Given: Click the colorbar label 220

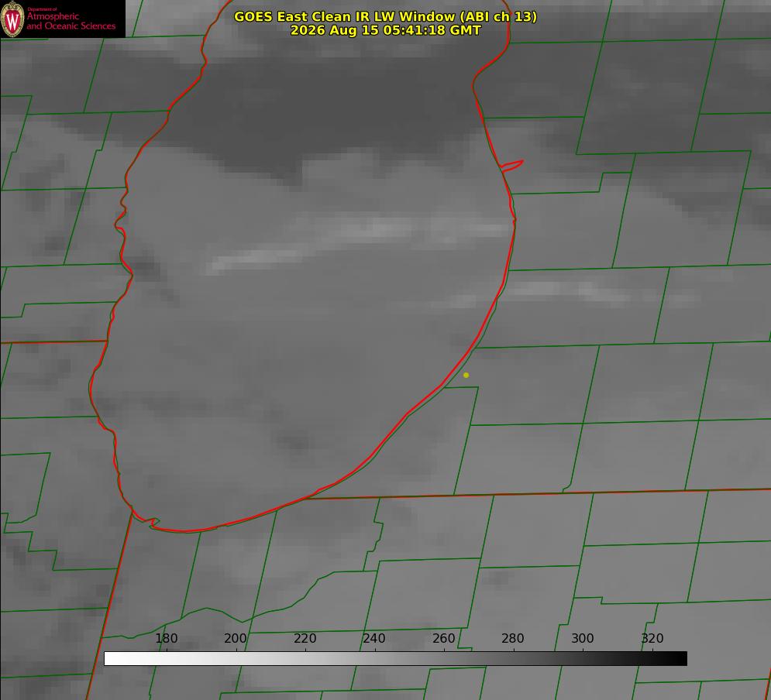Looking at the screenshot, I should coord(305,638).
